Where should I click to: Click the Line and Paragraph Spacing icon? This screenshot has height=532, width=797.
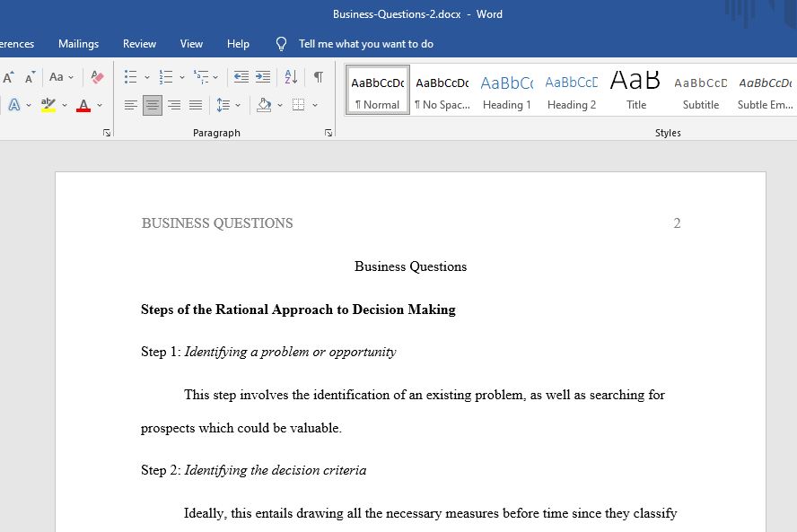pyautogui.click(x=223, y=105)
